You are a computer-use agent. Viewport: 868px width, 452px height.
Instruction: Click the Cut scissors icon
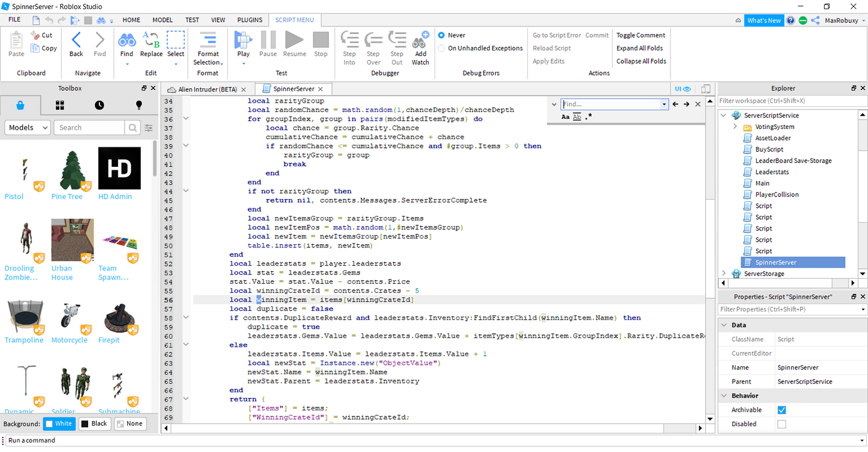pyautogui.click(x=35, y=35)
